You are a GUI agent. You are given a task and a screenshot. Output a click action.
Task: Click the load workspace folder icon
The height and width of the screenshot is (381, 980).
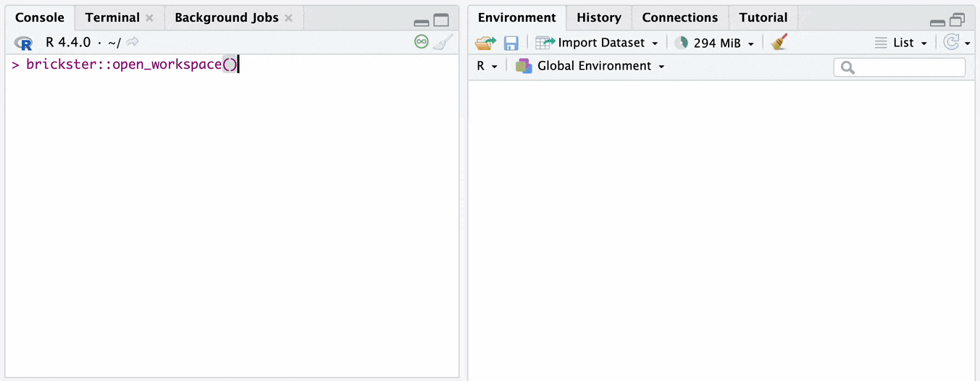[485, 43]
